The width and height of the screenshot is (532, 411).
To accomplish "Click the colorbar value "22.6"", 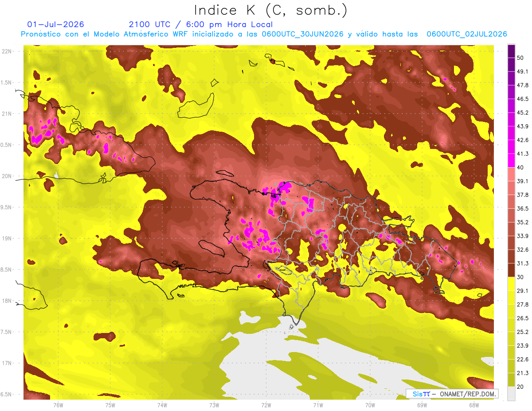I will (x=523, y=359).
